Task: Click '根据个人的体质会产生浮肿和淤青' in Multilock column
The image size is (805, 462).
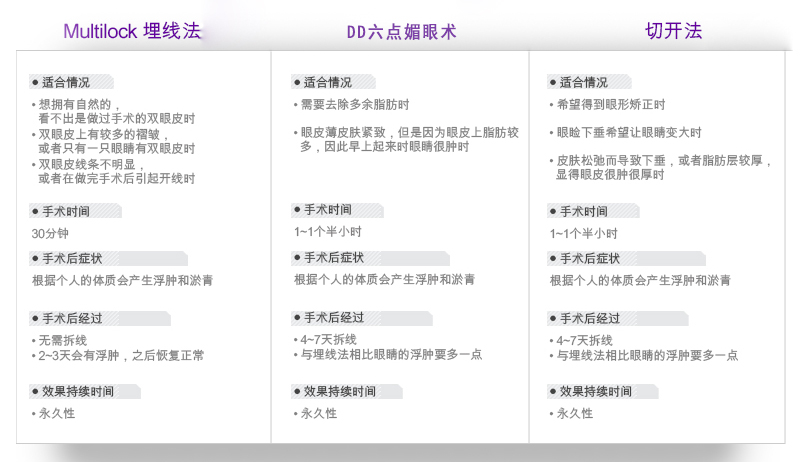Action: 122,281
